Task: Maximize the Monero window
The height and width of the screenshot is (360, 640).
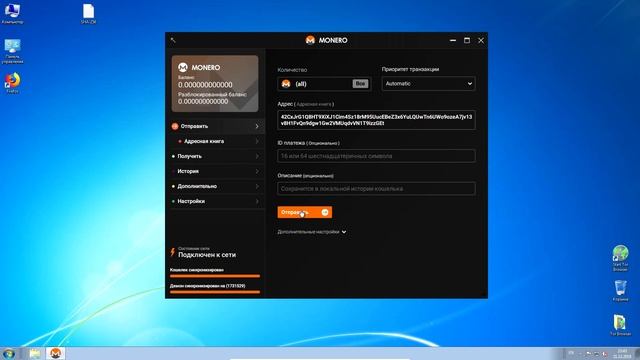Action: point(467,40)
